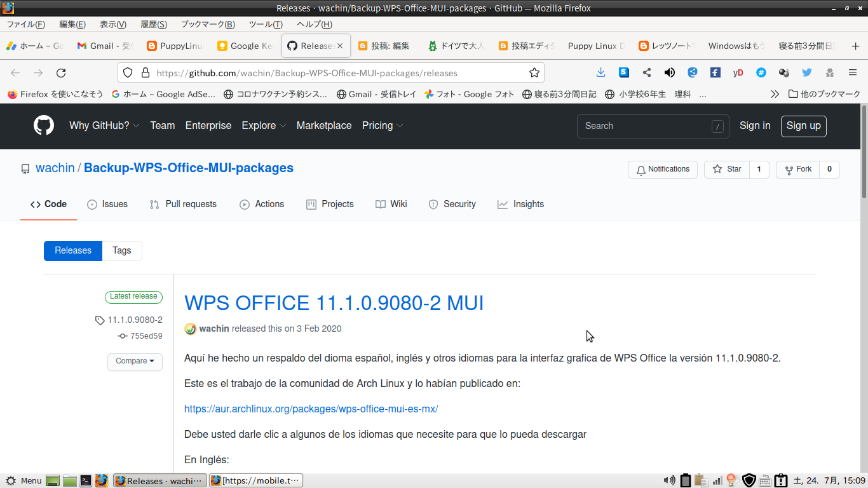The width and height of the screenshot is (868, 488).
Task: Open tracking protection shield icon
Action: [x=128, y=72]
